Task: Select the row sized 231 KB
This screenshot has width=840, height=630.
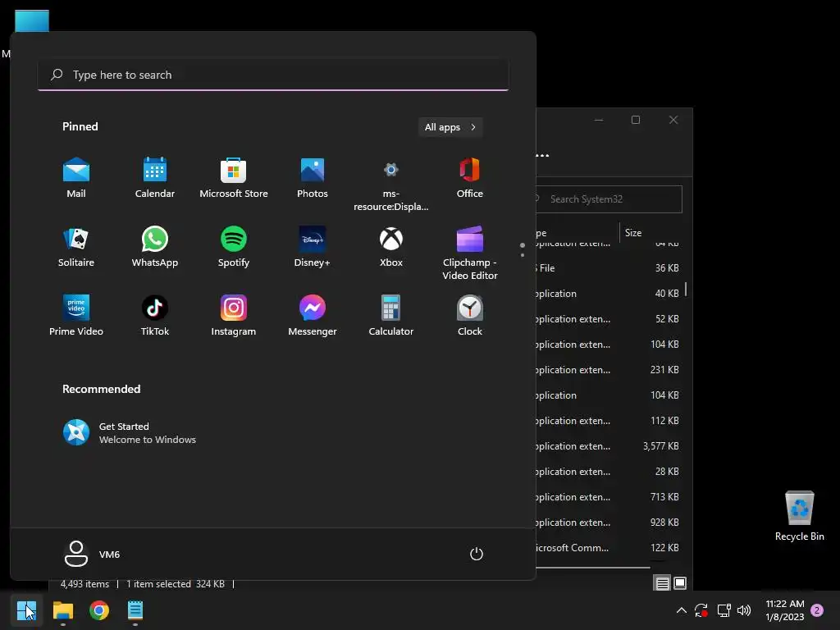Action: pos(609,370)
